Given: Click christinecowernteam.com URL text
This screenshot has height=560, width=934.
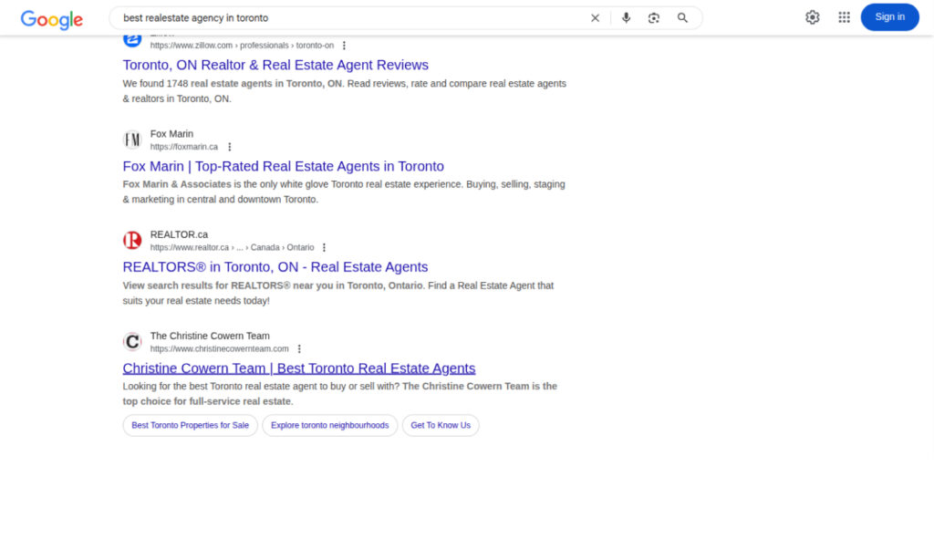Looking at the screenshot, I should [x=219, y=348].
